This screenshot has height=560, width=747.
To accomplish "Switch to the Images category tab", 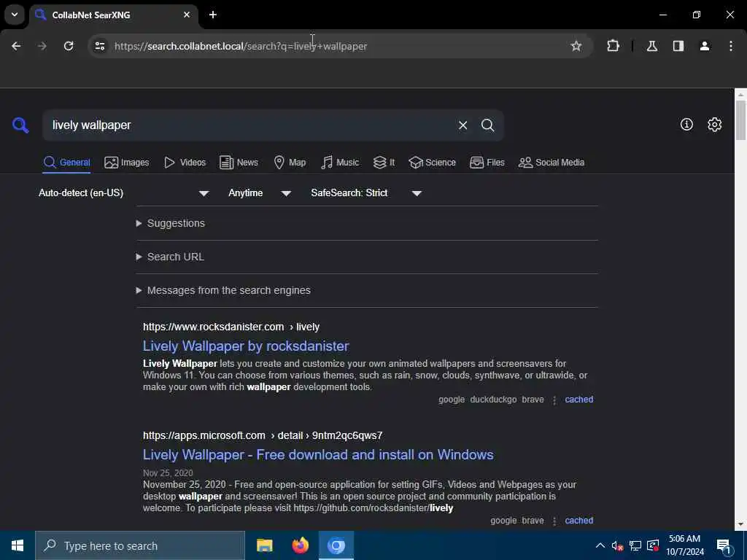I will [127, 163].
